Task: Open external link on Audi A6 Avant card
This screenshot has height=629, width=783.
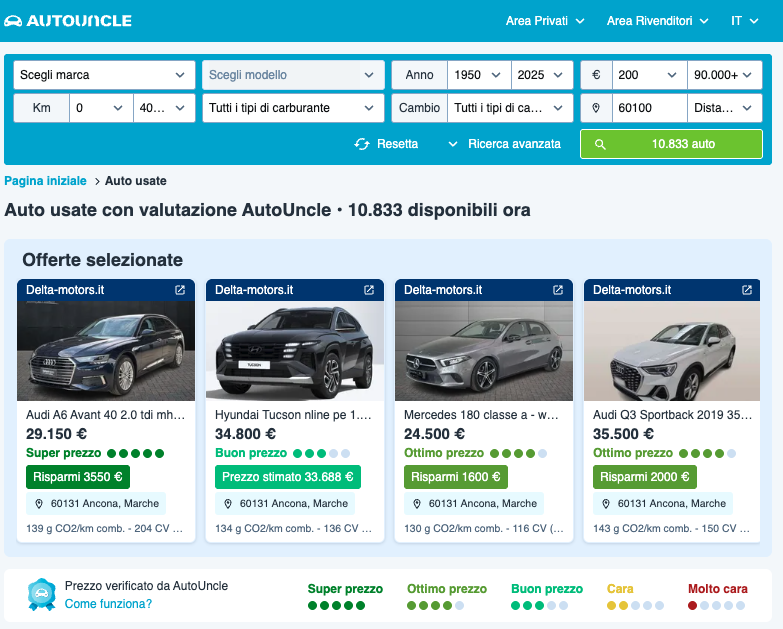Action: pyautogui.click(x=180, y=290)
